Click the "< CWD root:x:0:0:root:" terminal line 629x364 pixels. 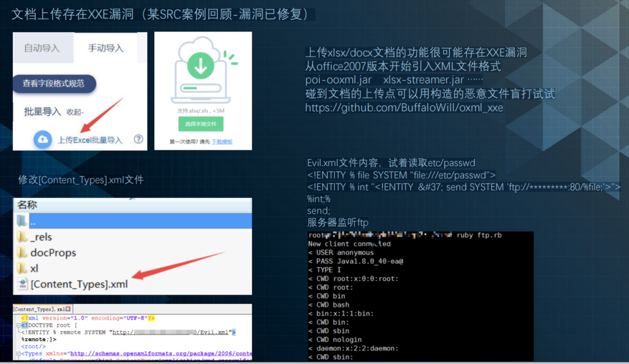point(354,279)
